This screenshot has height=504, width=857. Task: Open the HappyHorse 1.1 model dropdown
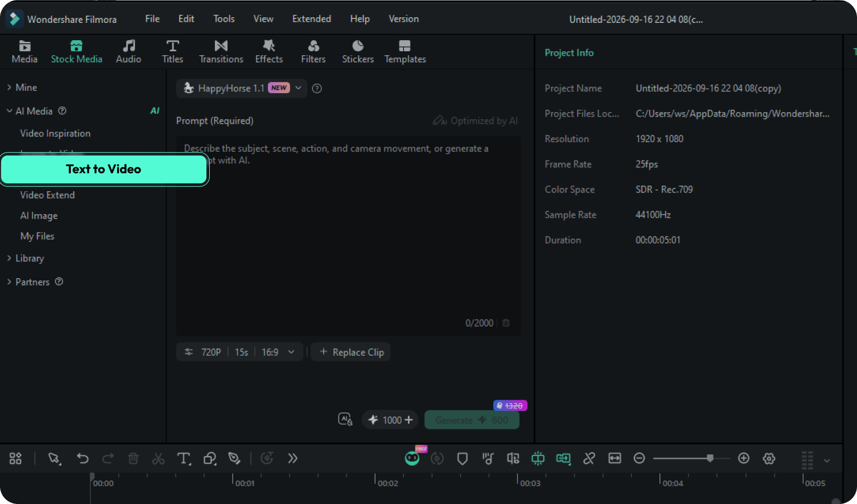[x=242, y=88]
